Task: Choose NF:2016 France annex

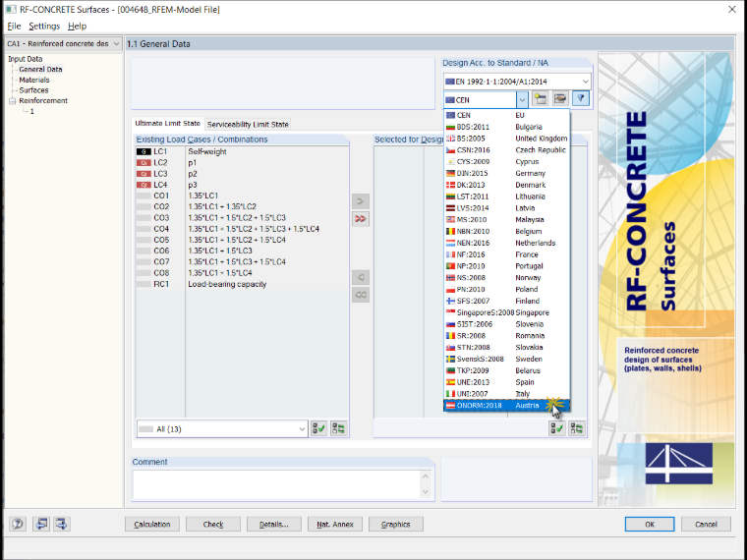Action: (x=506, y=254)
